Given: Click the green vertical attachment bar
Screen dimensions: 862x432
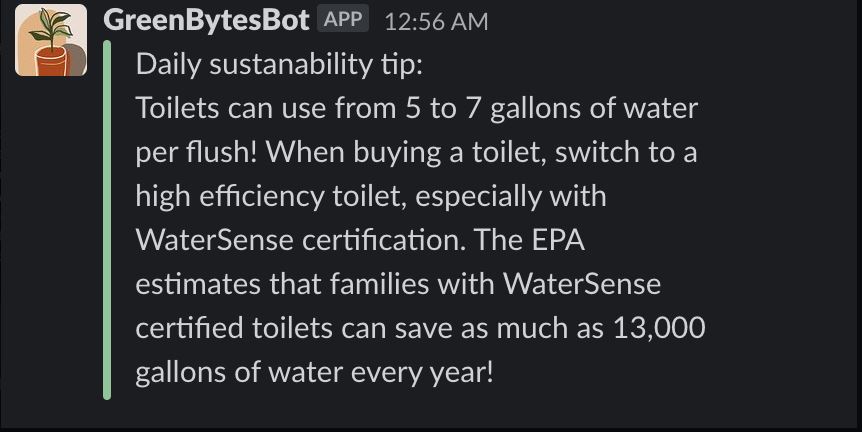Looking at the screenshot, I should pyautogui.click(x=107, y=220).
